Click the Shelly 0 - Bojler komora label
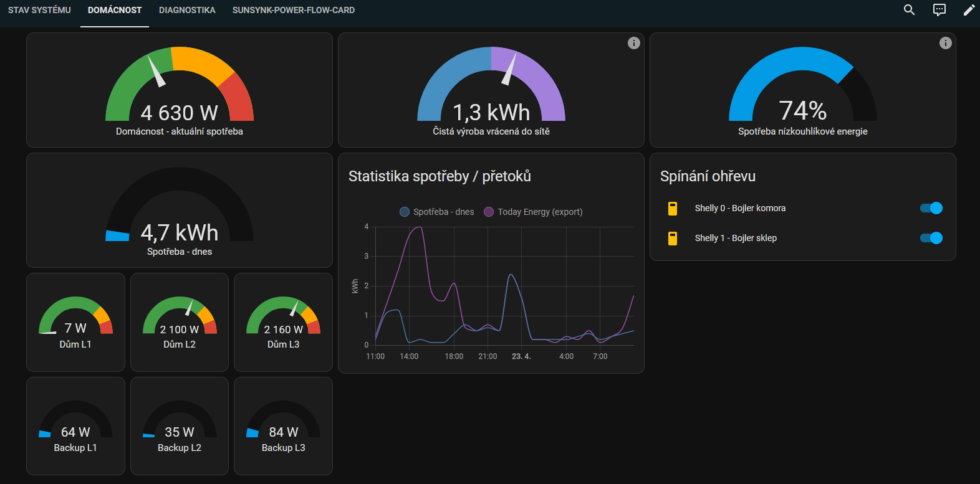Viewport: 980px width, 484px height. click(x=740, y=208)
